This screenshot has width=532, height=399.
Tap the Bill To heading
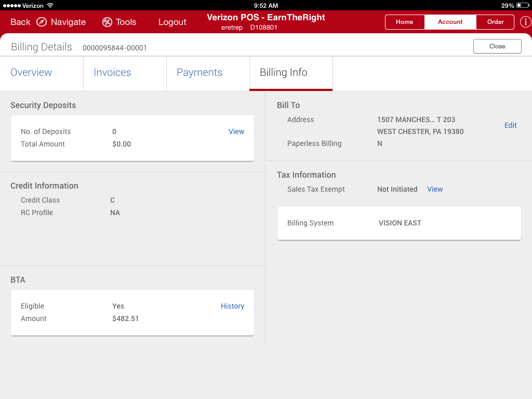288,105
